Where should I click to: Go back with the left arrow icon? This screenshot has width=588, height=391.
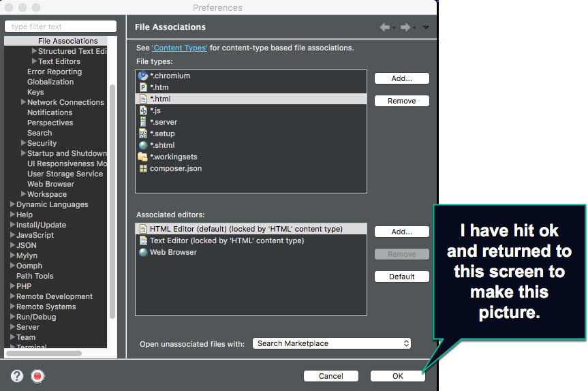click(x=385, y=27)
